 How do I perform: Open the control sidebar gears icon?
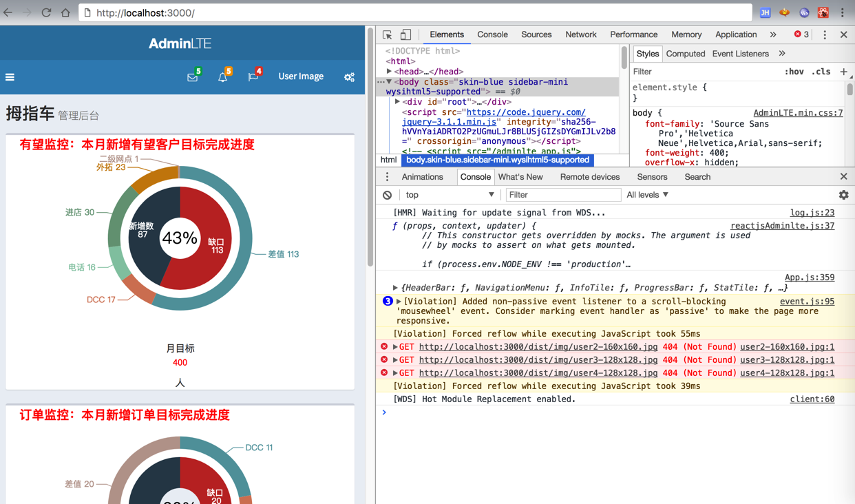[350, 77]
